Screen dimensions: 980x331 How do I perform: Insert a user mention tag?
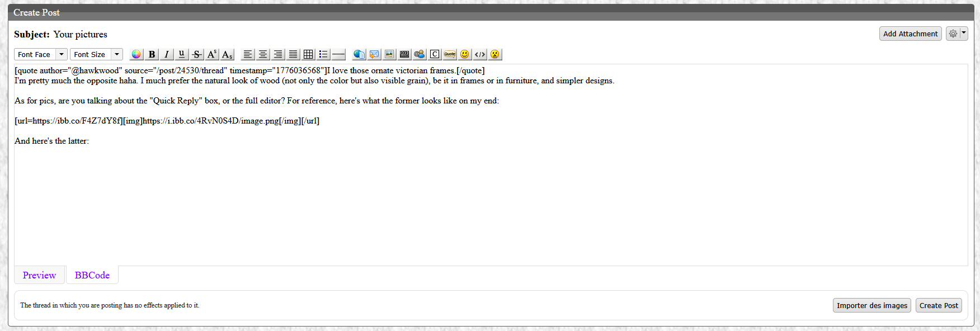click(x=420, y=54)
